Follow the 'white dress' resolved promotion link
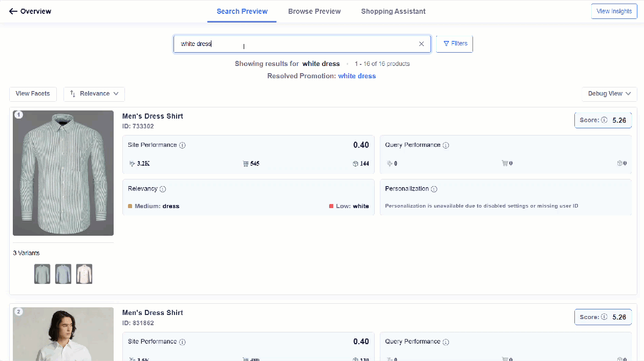 pyautogui.click(x=357, y=76)
